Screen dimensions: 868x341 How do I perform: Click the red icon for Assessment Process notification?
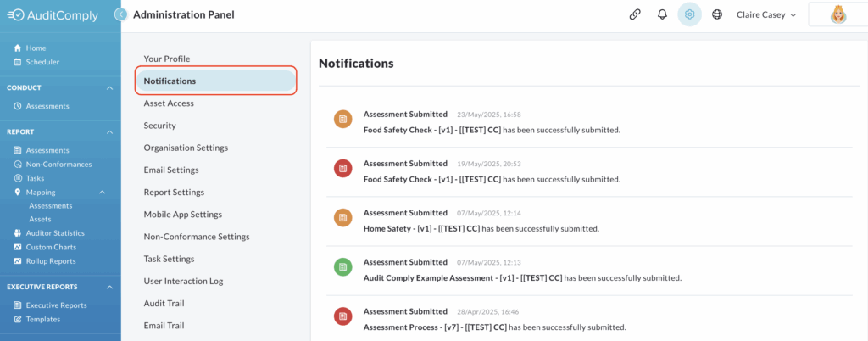342,316
